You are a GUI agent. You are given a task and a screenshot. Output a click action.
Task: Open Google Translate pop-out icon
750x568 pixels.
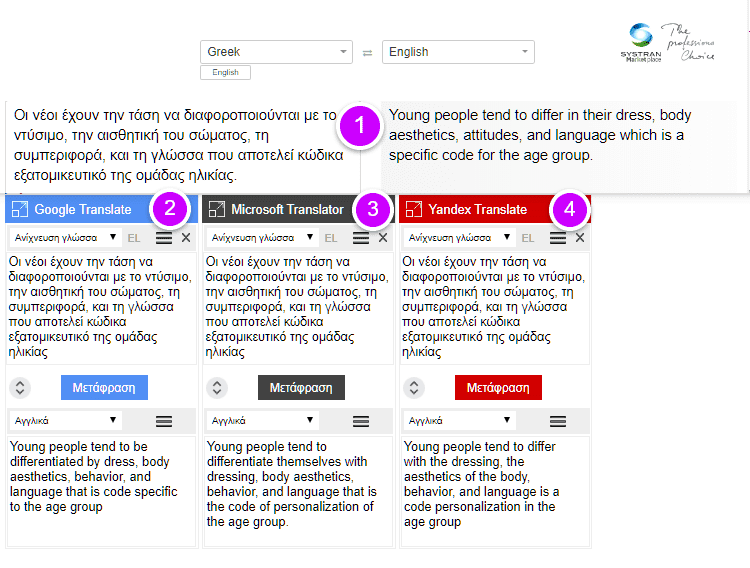(x=20, y=209)
